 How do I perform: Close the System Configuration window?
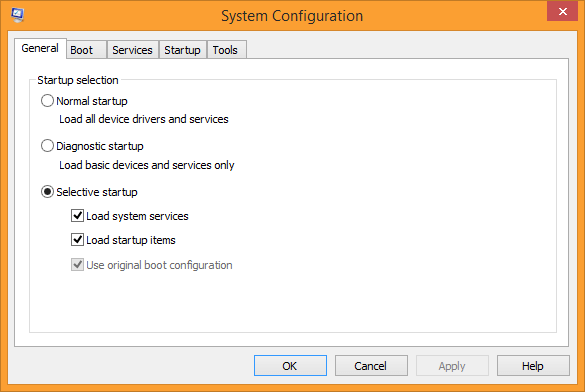[562, 11]
